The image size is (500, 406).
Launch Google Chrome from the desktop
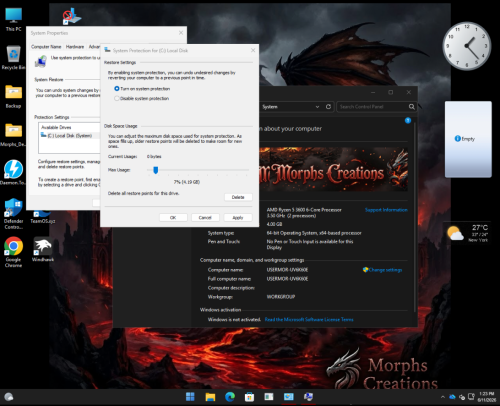pyautogui.click(x=13, y=252)
